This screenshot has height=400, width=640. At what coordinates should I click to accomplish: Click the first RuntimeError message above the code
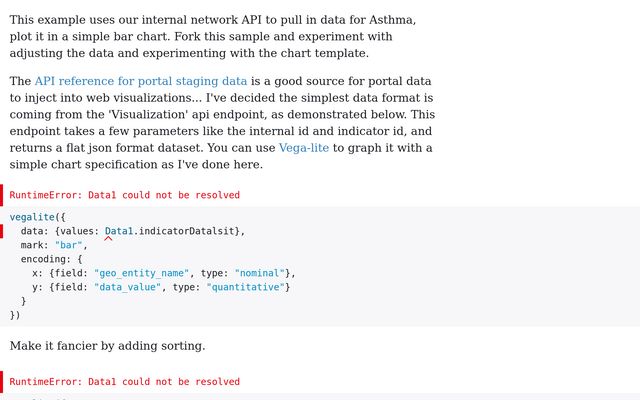pyautogui.click(x=125, y=195)
